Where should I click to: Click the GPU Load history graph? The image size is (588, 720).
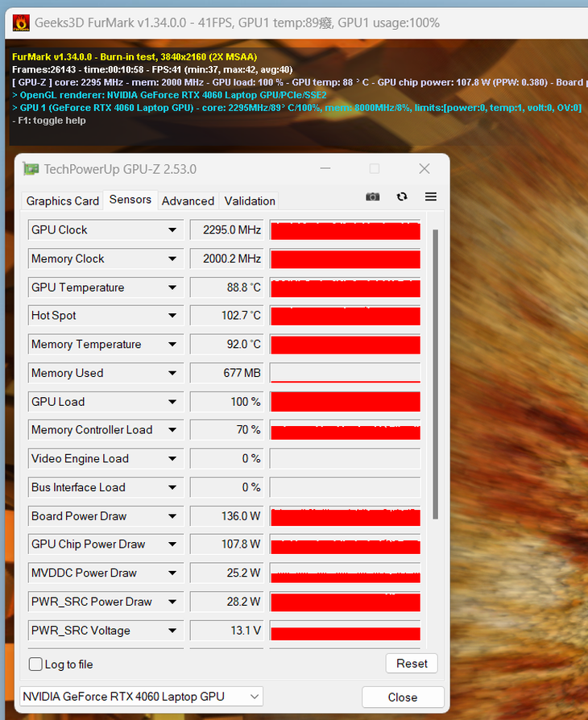point(345,402)
